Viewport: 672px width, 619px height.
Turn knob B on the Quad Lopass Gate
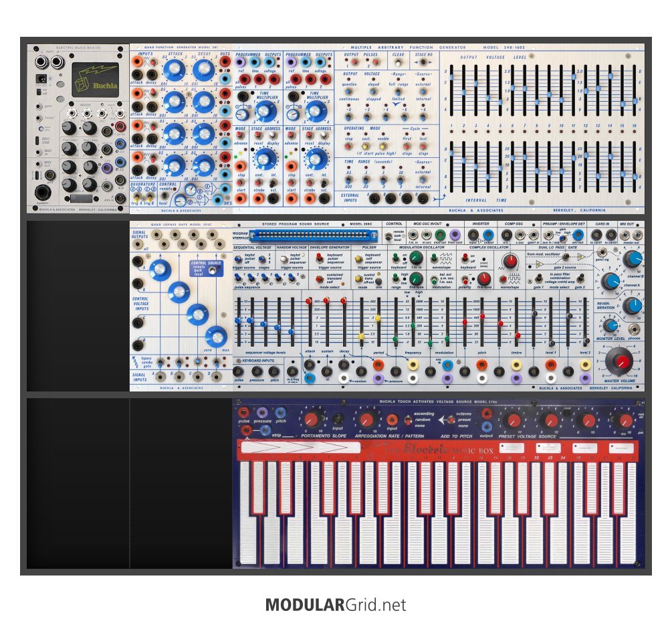pyautogui.click(x=179, y=292)
